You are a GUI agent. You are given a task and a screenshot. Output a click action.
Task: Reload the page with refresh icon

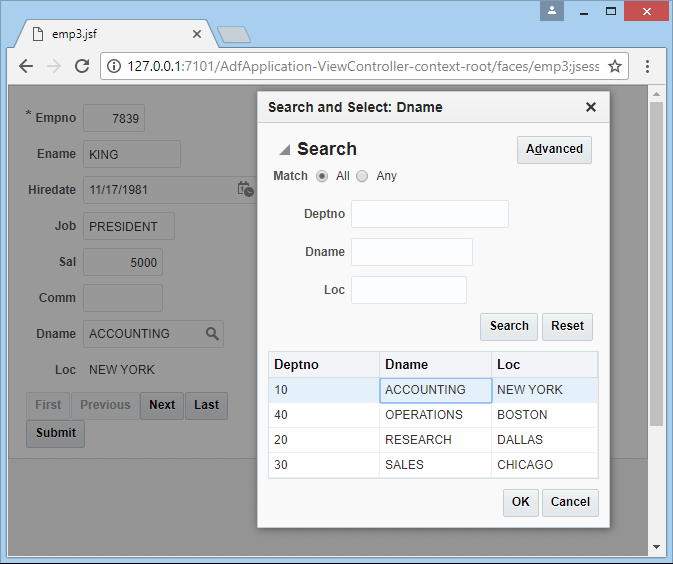pos(82,66)
